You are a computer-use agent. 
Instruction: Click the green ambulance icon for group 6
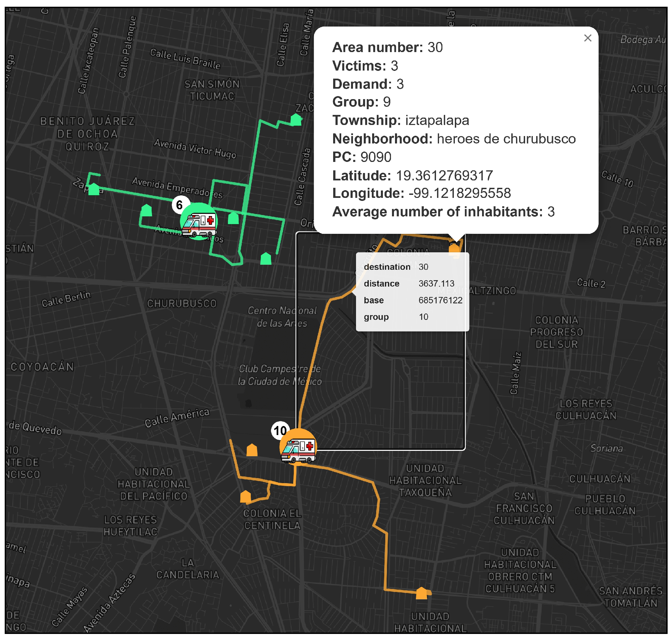point(199,222)
